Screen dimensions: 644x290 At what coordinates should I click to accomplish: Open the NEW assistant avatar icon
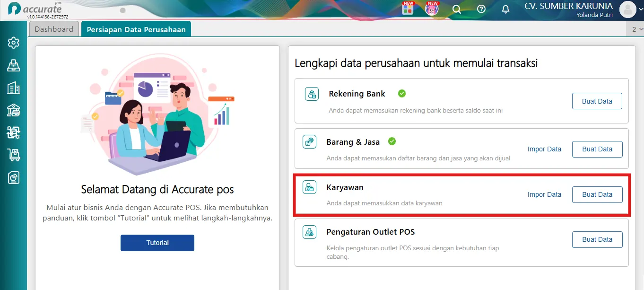432,9
